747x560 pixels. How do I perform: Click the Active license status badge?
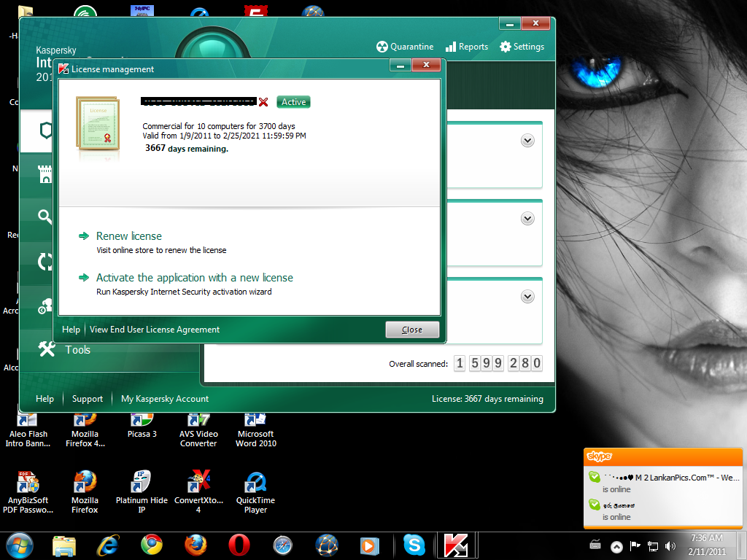(293, 102)
